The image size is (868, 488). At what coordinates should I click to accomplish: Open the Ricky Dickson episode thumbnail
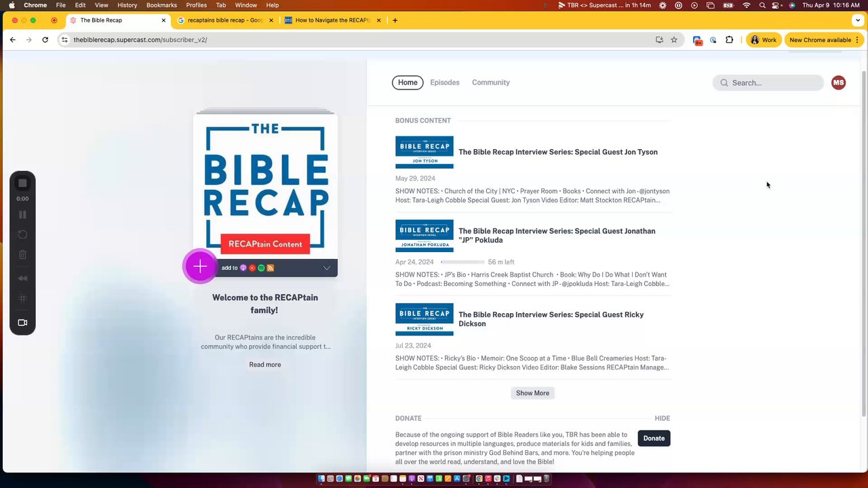(x=425, y=319)
